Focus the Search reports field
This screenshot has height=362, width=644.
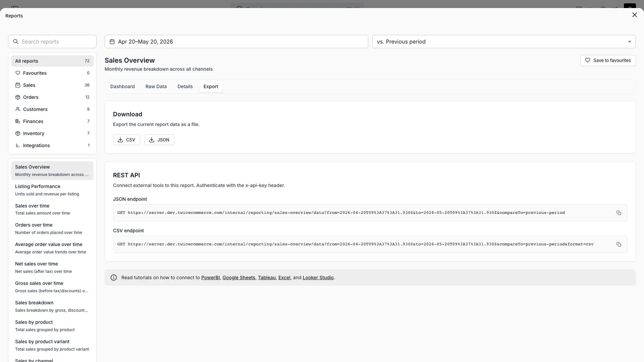[52, 42]
